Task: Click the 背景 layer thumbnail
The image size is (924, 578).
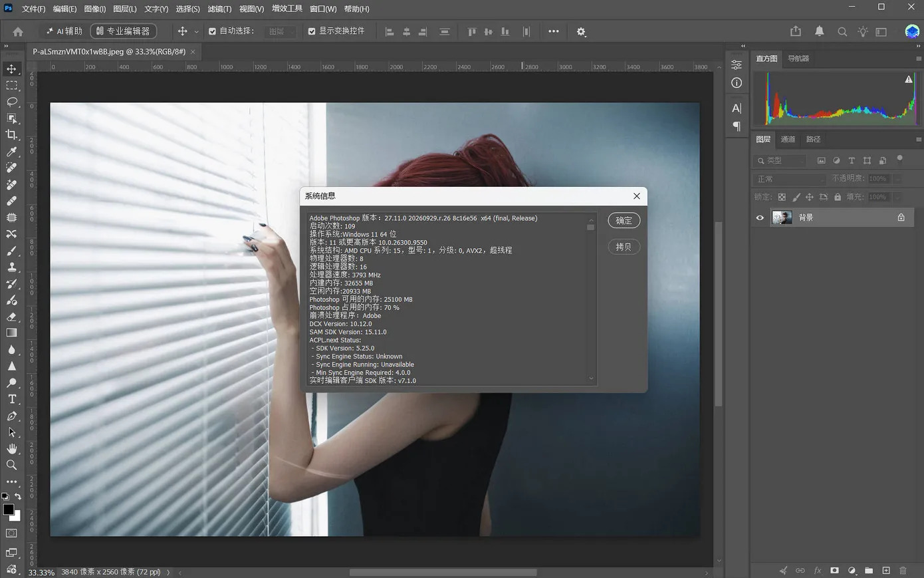Action: [x=782, y=217]
